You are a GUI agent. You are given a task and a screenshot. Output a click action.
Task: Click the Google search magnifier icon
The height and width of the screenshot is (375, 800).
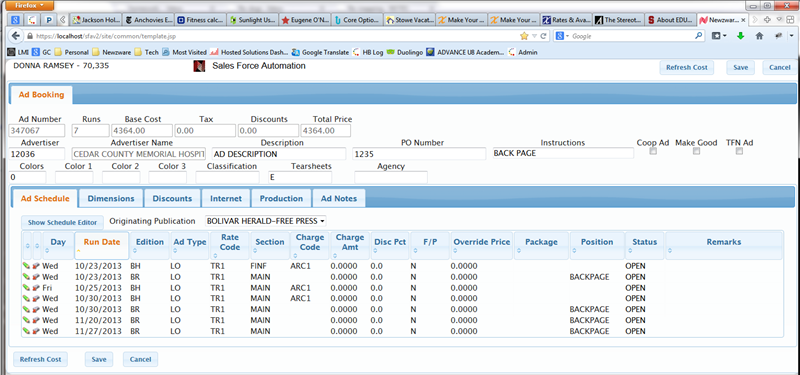tap(698, 36)
